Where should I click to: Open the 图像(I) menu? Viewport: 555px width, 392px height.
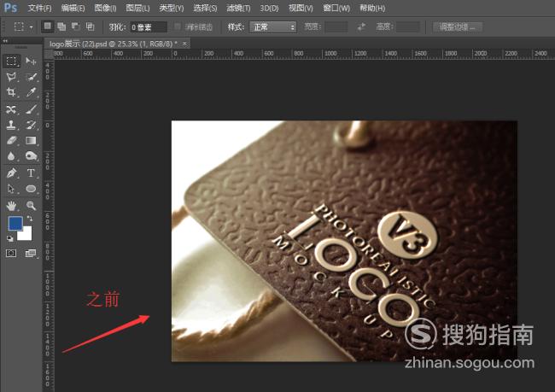105,8
